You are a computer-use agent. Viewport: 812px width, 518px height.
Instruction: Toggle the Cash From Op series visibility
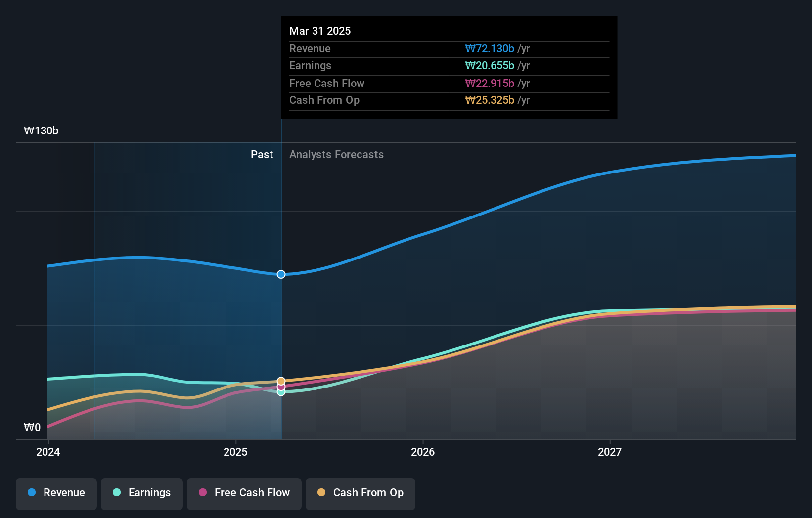click(360, 493)
